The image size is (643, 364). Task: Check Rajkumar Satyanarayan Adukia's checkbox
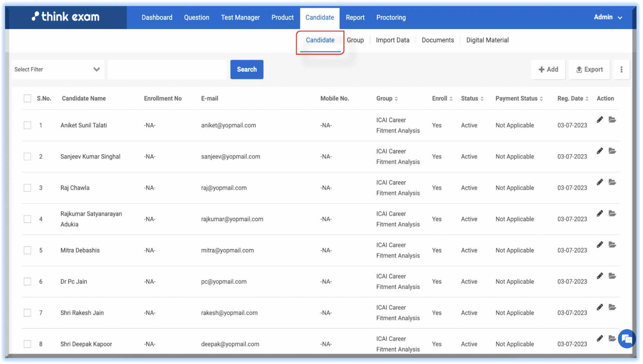click(x=27, y=219)
